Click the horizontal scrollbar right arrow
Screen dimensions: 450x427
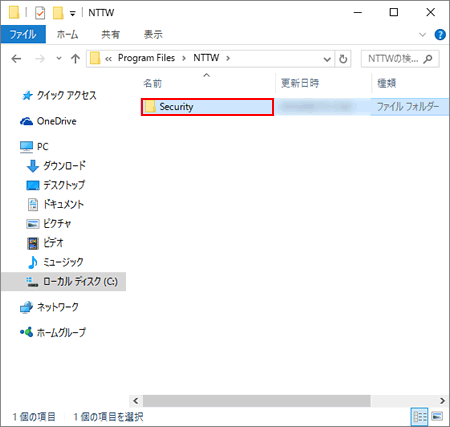click(442, 400)
